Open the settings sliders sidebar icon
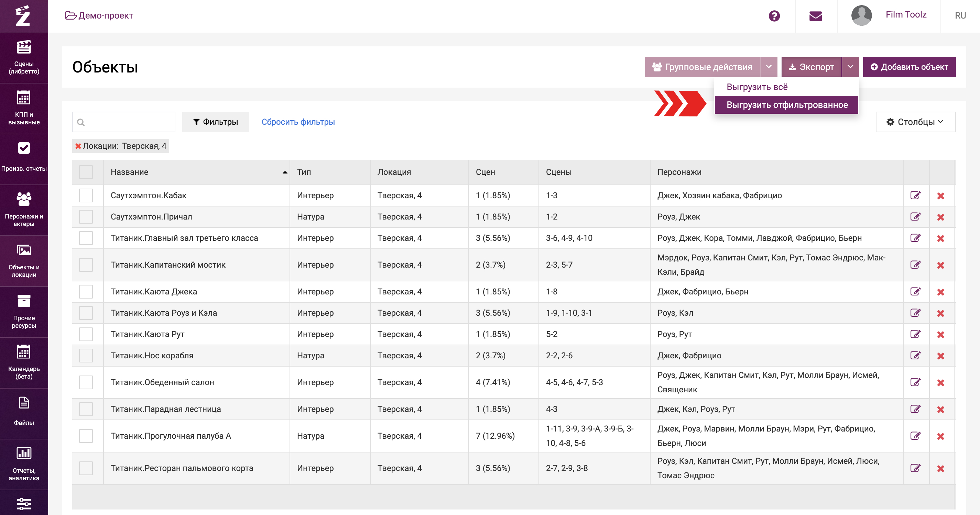 (x=24, y=504)
